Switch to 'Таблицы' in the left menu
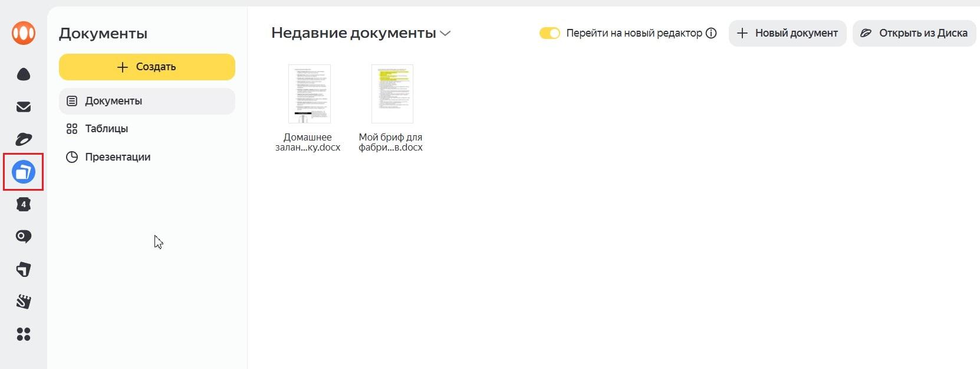Screen dimensions: 980x369 click(106, 129)
